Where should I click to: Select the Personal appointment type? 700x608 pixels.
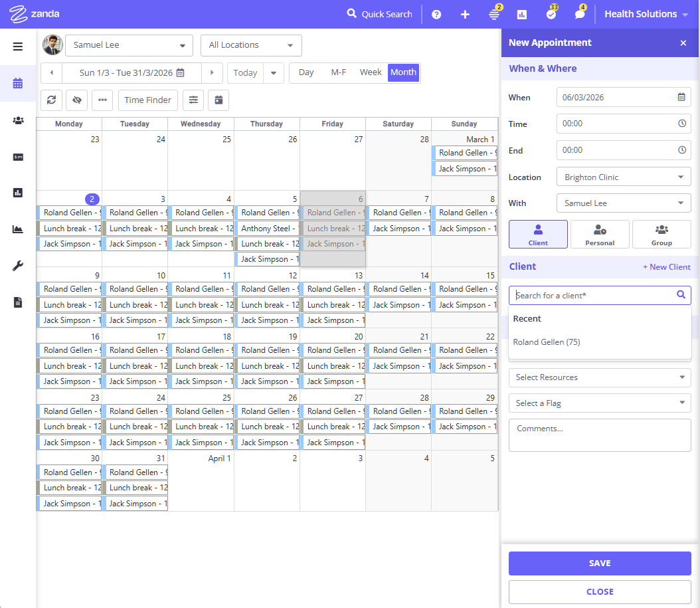coord(600,235)
